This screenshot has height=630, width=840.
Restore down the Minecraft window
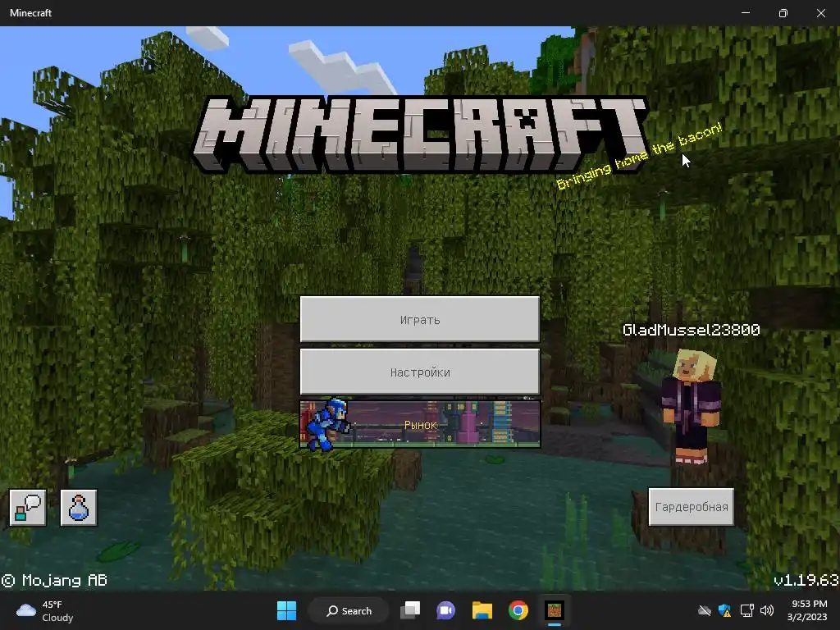pos(783,13)
